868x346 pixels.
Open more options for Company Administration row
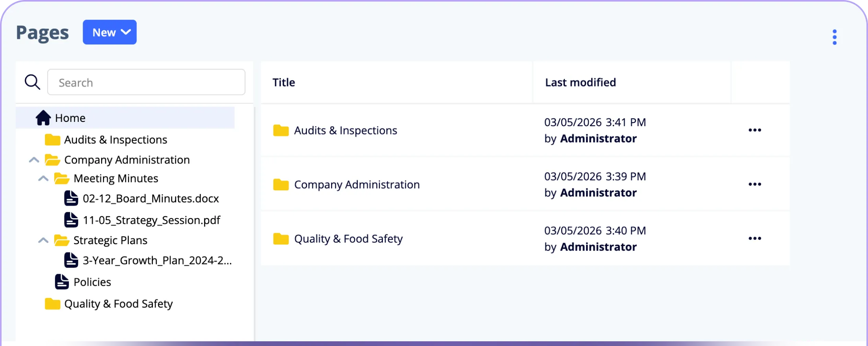tap(755, 184)
